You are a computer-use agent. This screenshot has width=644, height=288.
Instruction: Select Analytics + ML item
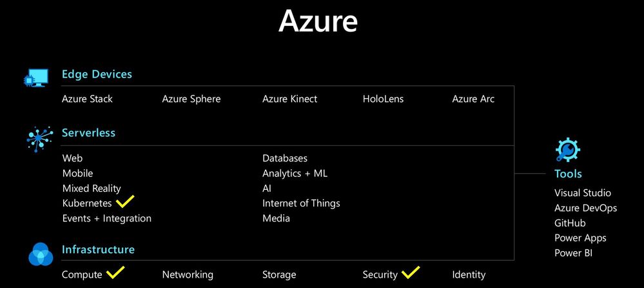(295, 173)
